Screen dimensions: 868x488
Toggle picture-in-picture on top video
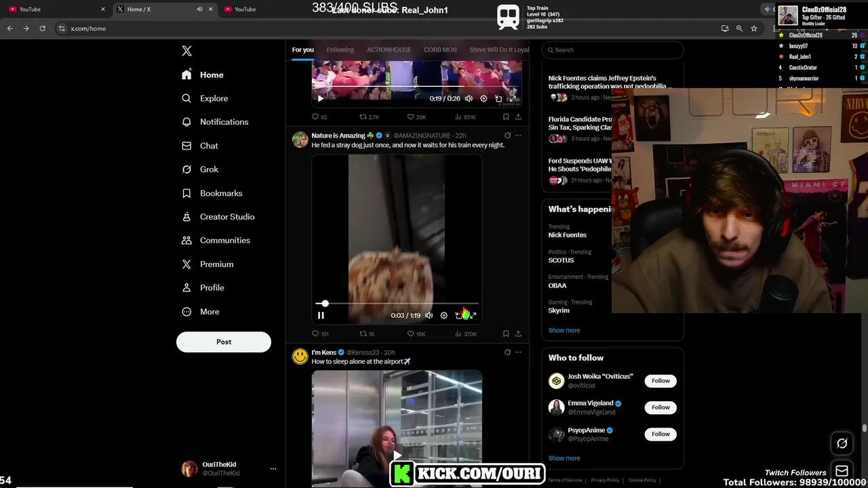pyautogui.click(x=498, y=98)
